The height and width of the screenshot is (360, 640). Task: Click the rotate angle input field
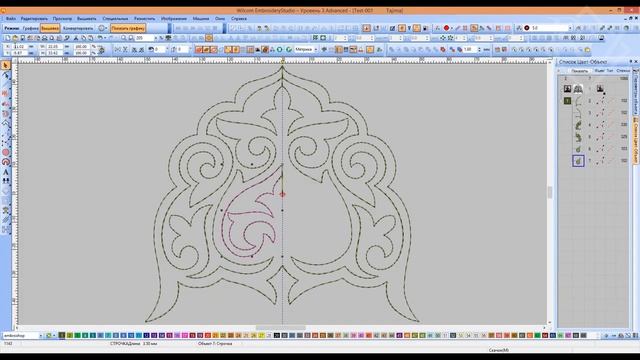(x=159, y=49)
